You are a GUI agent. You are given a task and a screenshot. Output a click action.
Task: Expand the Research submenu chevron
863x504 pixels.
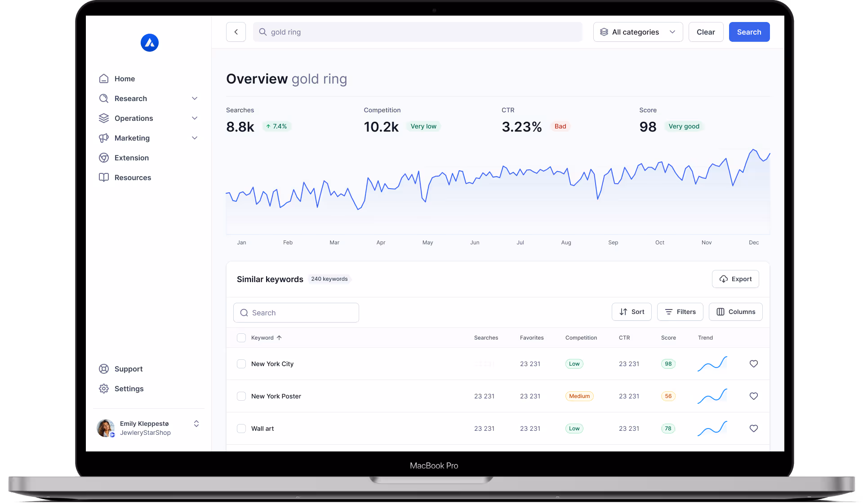click(195, 98)
